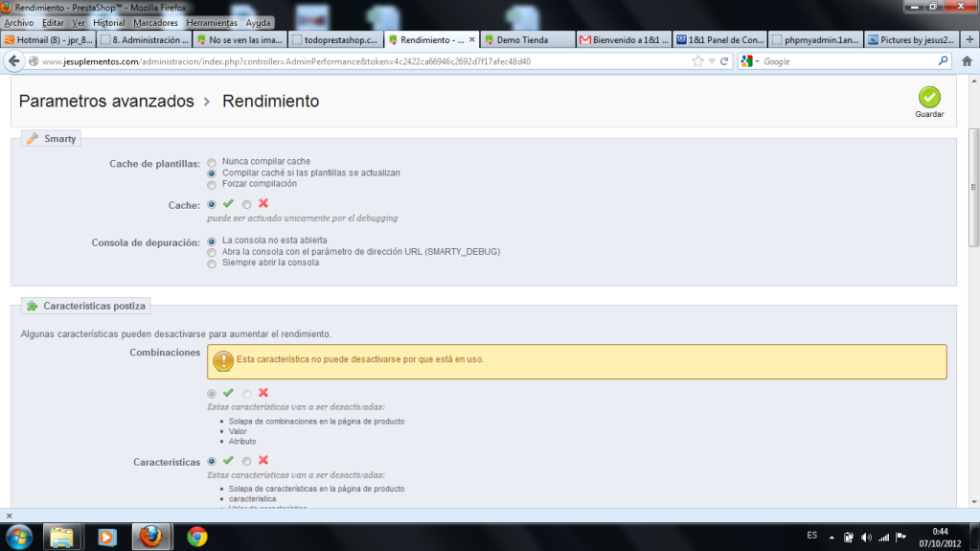Open the URL history dropdown arrow

(x=711, y=61)
